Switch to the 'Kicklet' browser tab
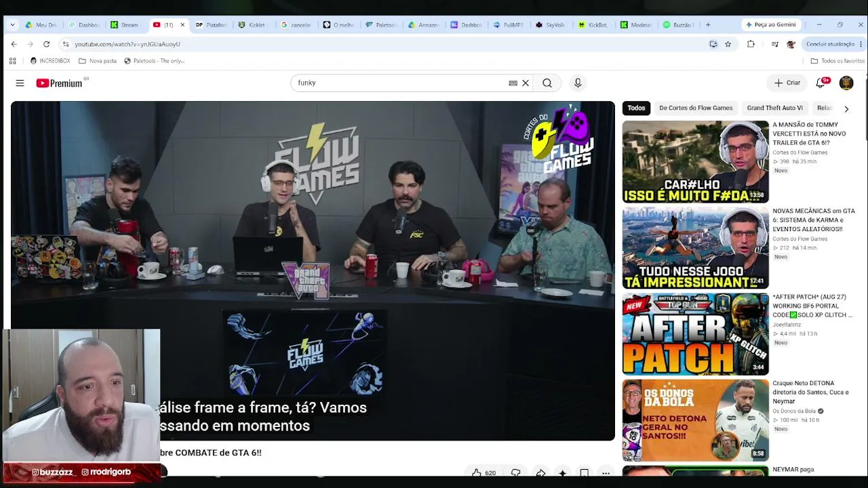 [x=254, y=25]
